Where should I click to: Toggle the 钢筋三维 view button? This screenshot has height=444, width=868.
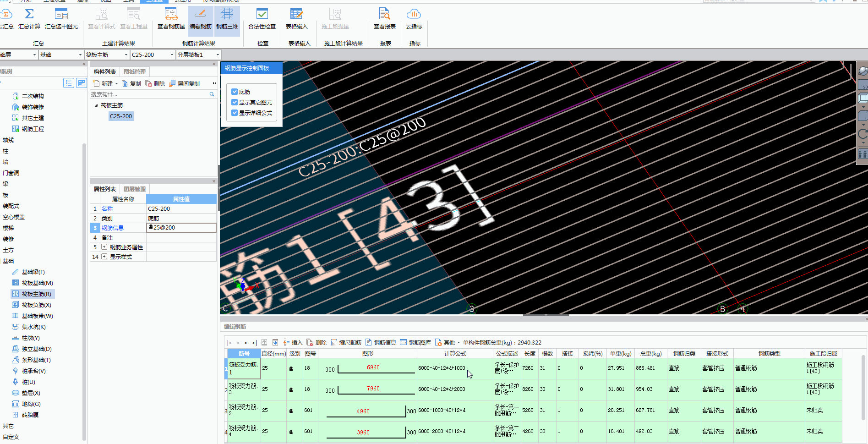point(227,18)
